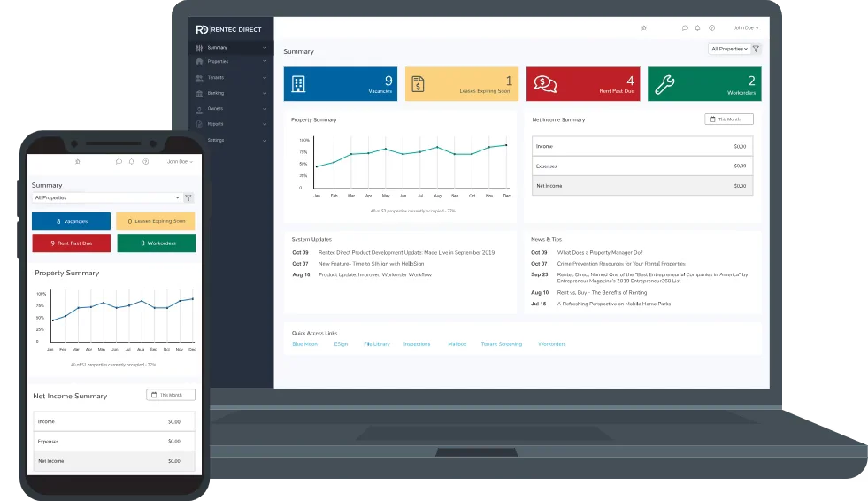Image resolution: width=868 pixels, height=501 pixels.
Task: Open 'Crime Prevention Resources for Your Rental Properties'
Action: coord(621,264)
